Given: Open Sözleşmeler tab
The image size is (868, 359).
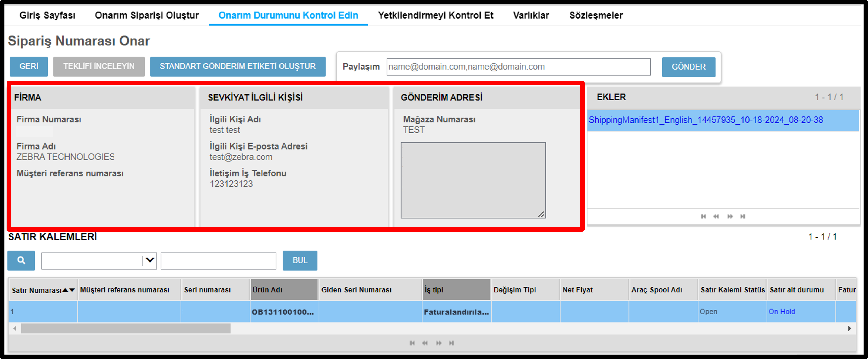Looking at the screenshot, I should (596, 15).
